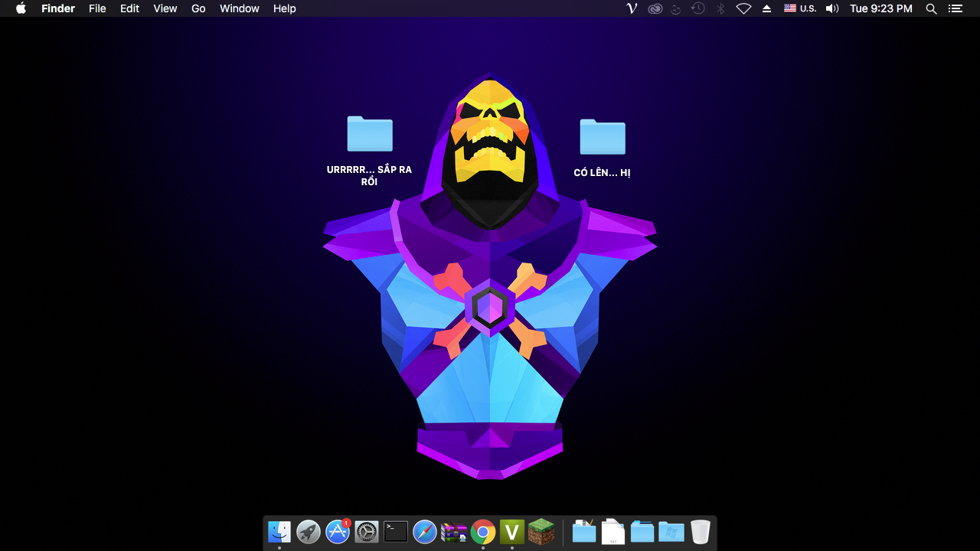Open the Wi-Fi status menu
The height and width of the screenshot is (551, 980).
pos(743,8)
